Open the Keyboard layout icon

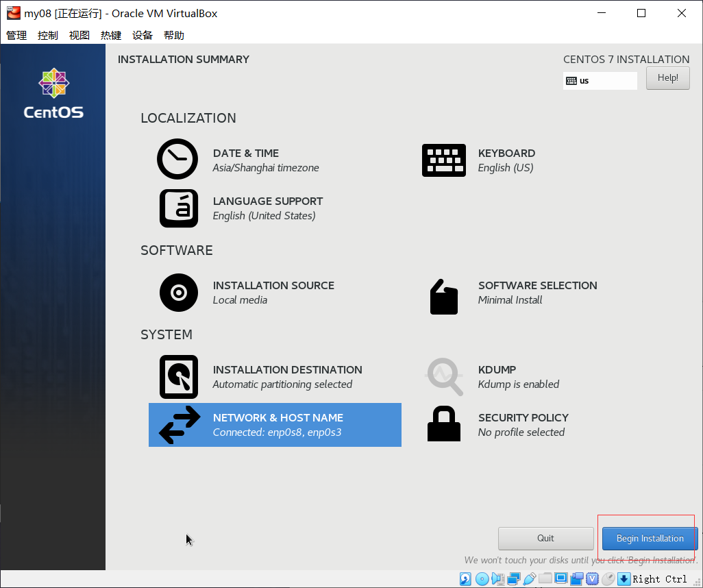pos(444,160)
